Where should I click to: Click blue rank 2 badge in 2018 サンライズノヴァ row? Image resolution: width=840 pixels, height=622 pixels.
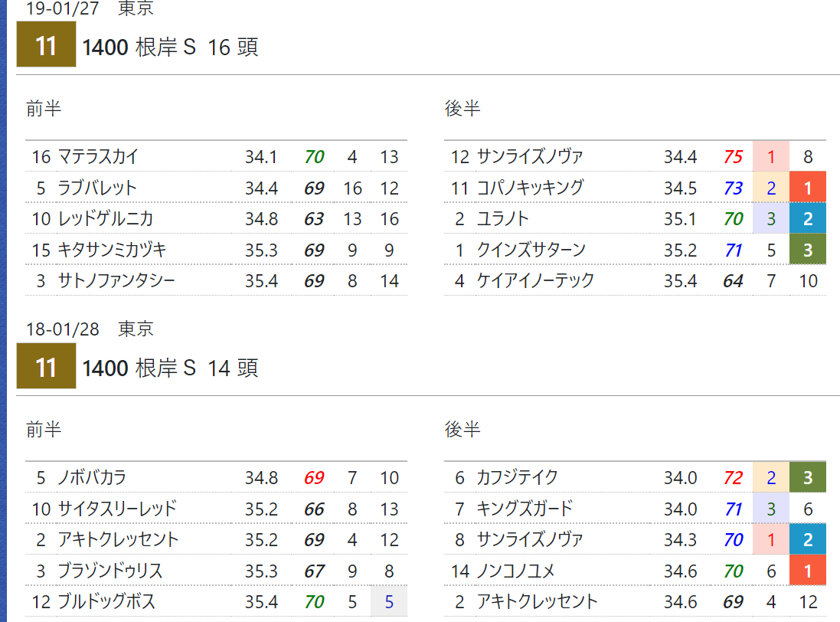coord(808,539)
